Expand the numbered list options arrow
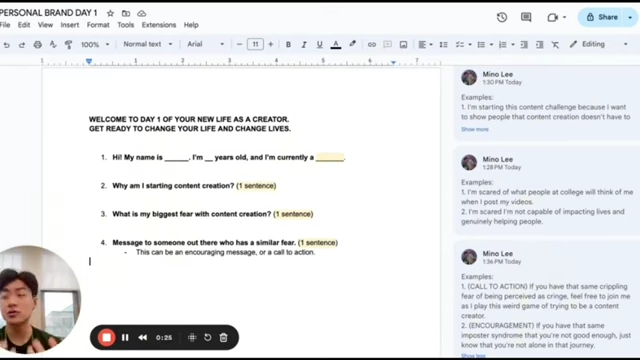Image resolution: width=640 pixels, height=360 pixels. [x=513, y=44]
